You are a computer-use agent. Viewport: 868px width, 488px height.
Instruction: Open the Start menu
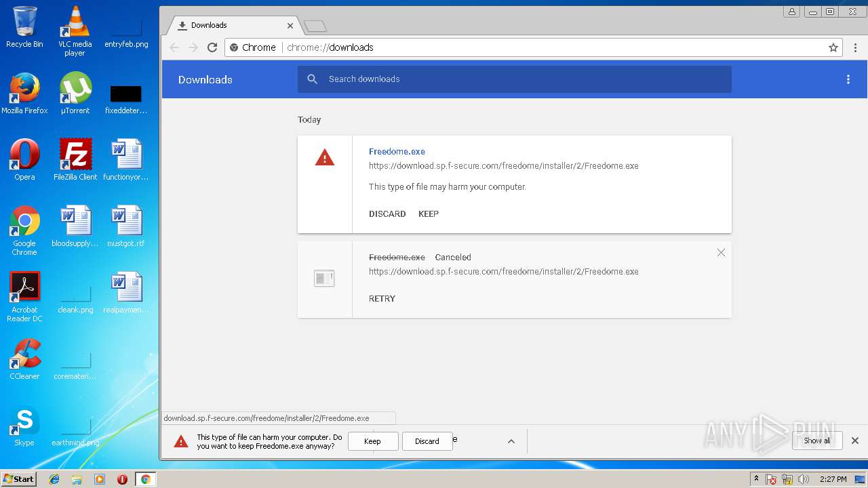click(18, 479)
